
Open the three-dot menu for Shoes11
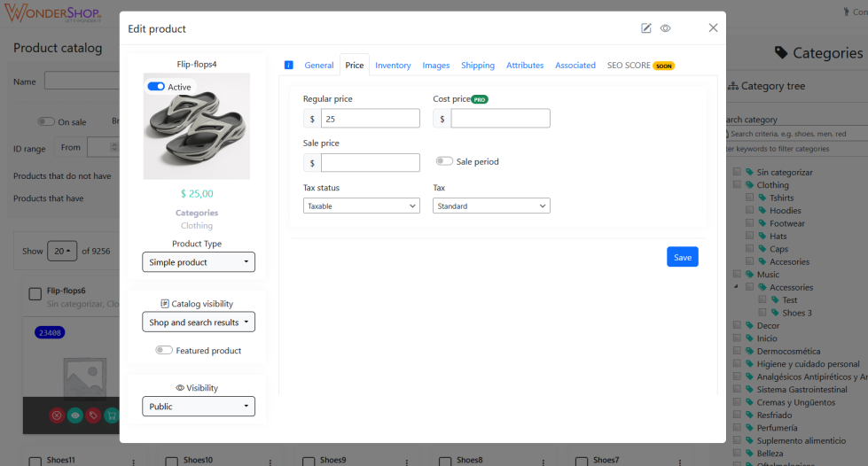pos(134,462)
